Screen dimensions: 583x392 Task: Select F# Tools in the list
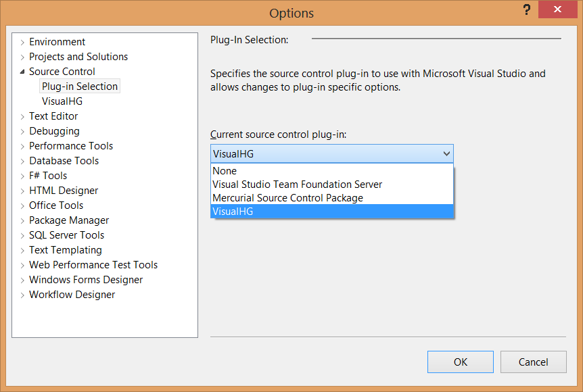click(48, 176)
